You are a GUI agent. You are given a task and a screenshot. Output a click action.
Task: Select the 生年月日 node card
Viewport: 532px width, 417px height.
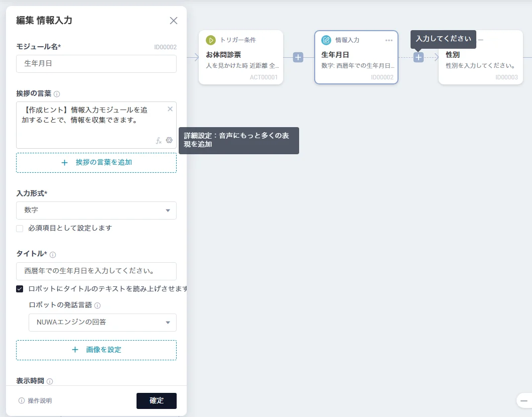356,57
